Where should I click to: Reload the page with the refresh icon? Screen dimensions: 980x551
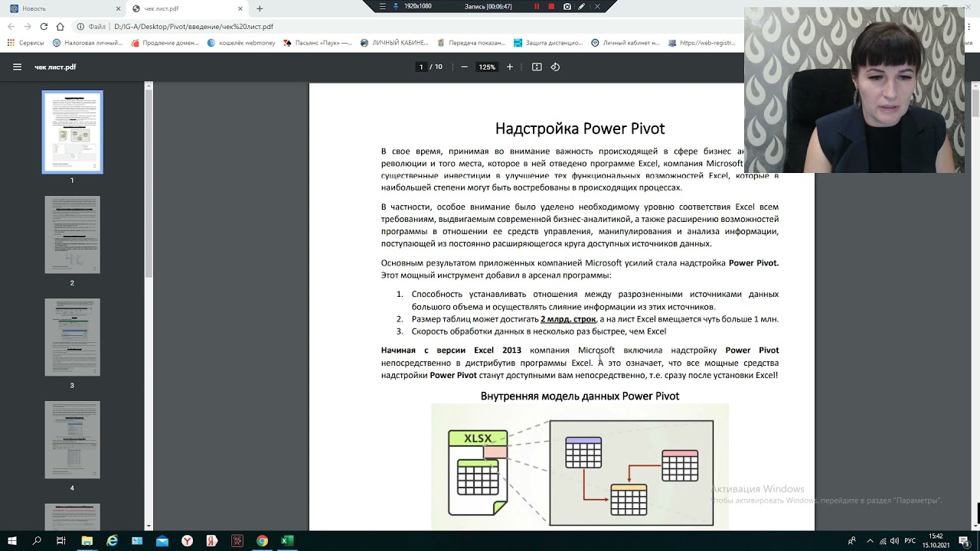[44, 26]
